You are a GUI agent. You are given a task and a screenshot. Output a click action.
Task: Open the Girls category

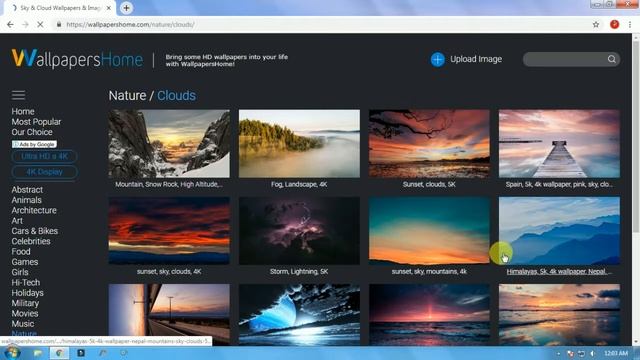coord(20,272)
